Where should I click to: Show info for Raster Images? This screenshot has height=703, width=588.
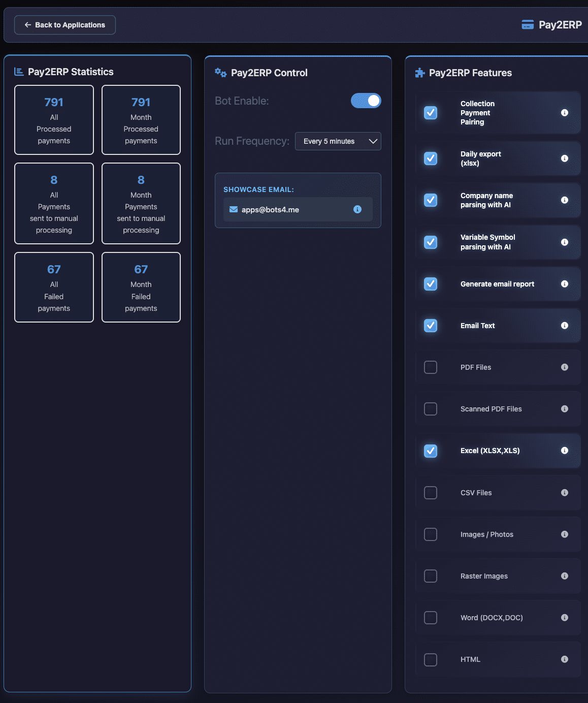click(x=564, y=576)
